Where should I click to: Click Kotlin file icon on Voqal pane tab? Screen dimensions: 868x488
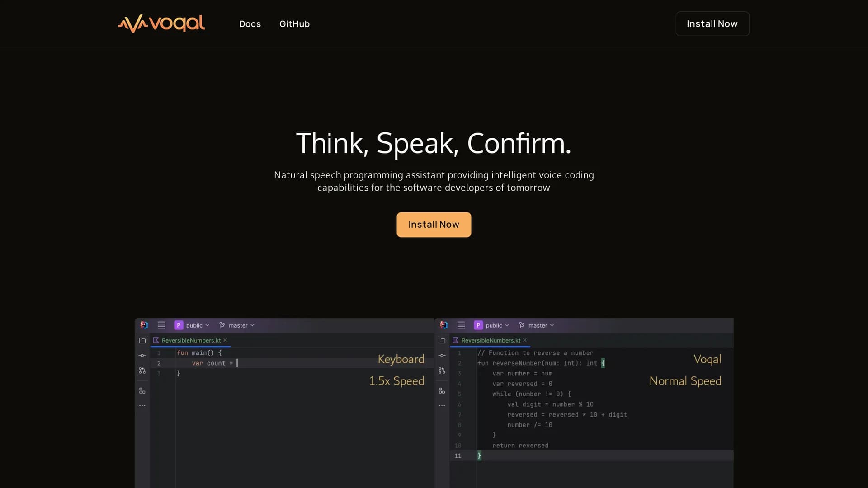point(456,340)
